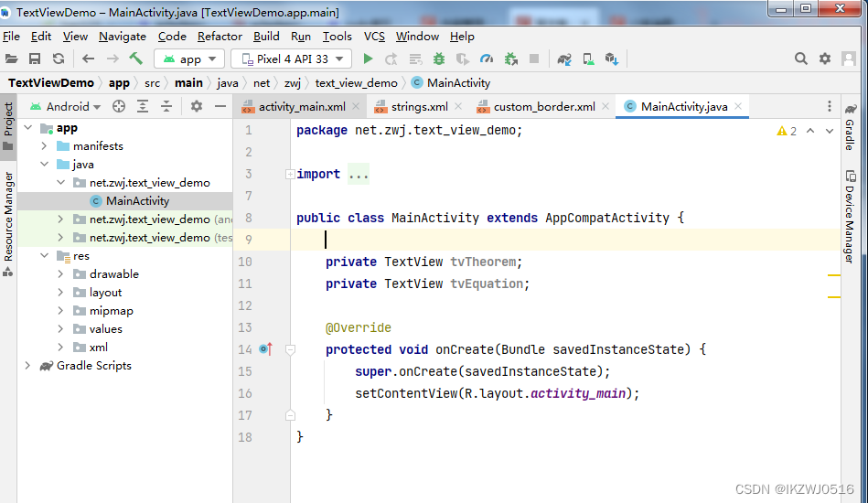Run the app with green play icon
This screenshot has width=868, height=503.
[x=368, y=59]
